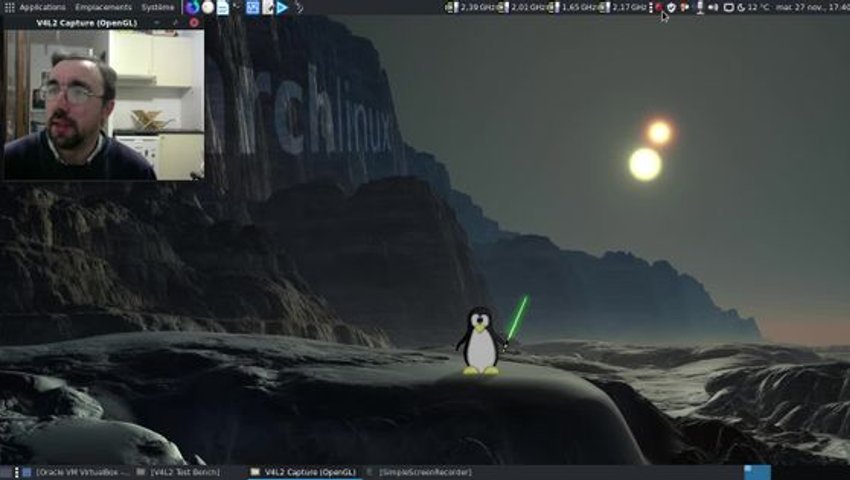This screenshot has height=480, width=850.
Task: Open the date and time clock
Action: coord(813,7)
